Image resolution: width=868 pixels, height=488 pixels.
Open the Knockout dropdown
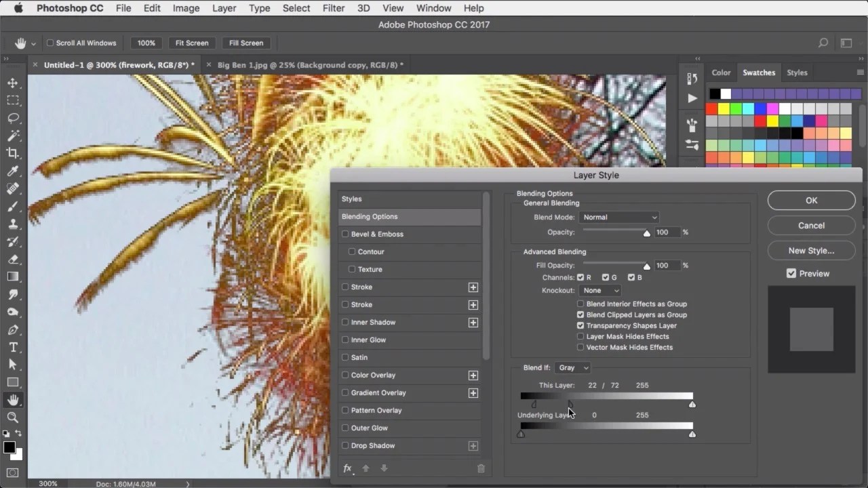point(601,290)
